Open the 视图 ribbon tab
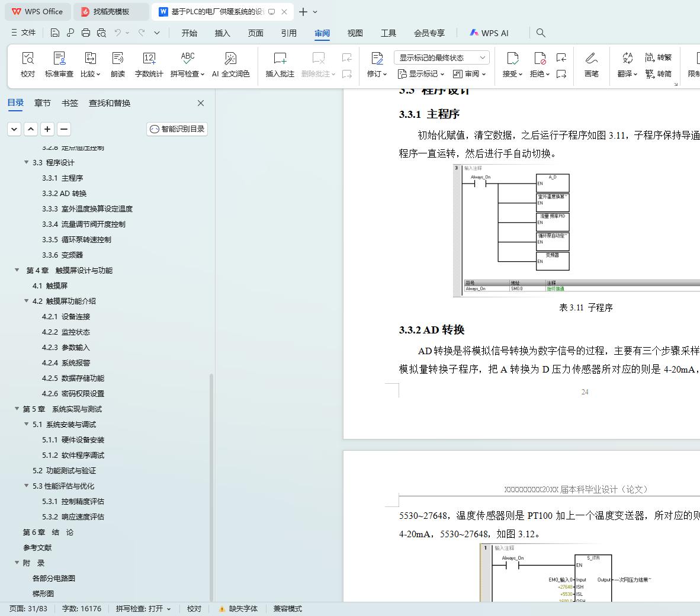Screen dimensions: 700x616 click(x=355, y=33)
